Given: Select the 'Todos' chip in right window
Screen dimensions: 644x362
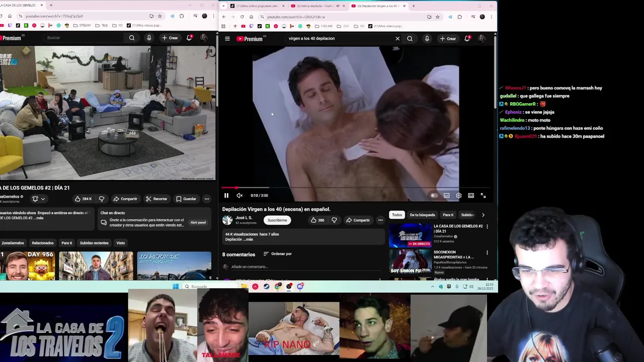Looking at the screenshot, I should (397, 215).
